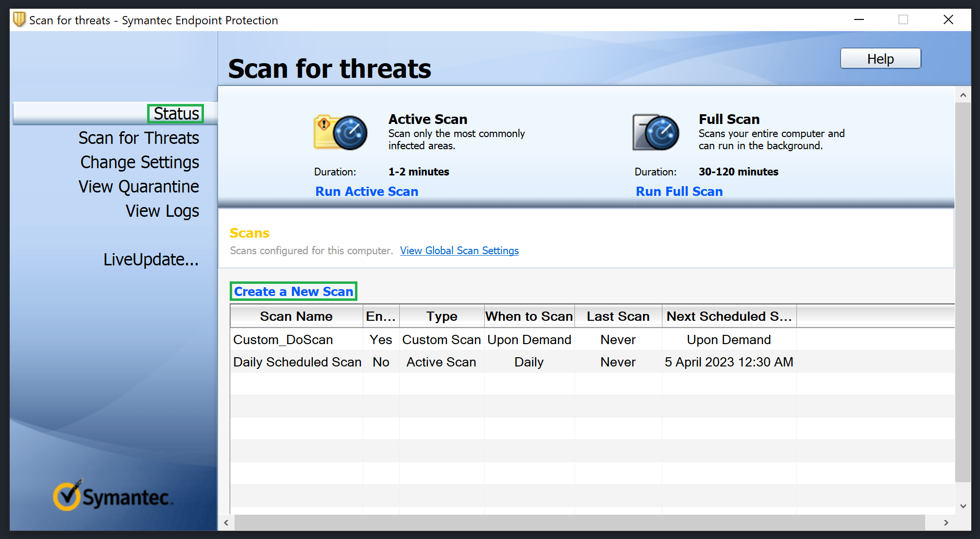This screenshot has width=980, height=539.
Task: Open View Quarantine
Action: (138, 186)
